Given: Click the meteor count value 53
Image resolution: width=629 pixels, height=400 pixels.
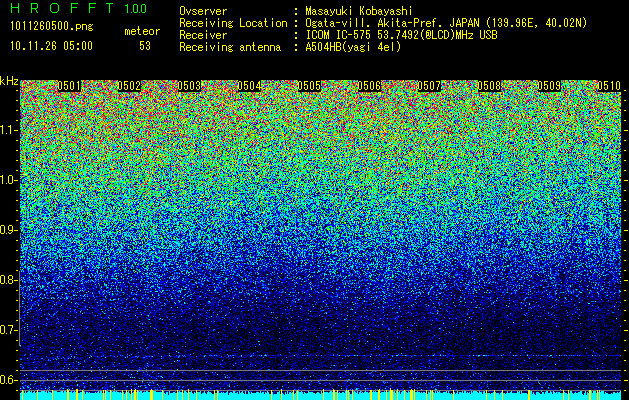Looking at the screenshot, I should coord(145,46).
